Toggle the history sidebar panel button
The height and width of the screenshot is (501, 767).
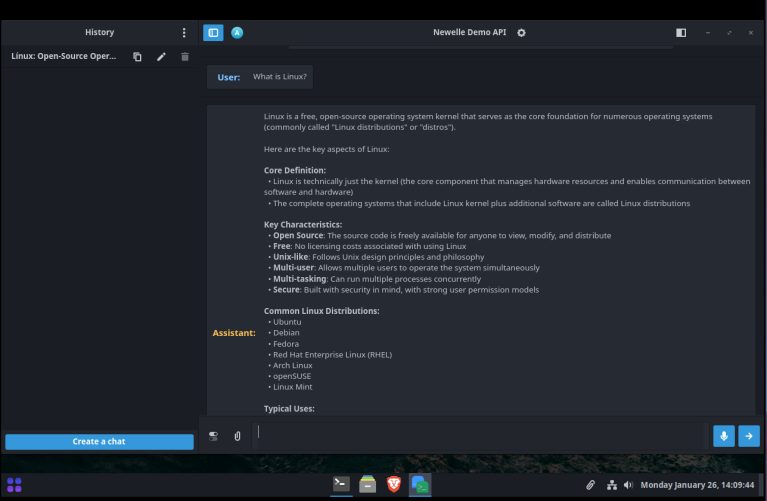(213, 33)
